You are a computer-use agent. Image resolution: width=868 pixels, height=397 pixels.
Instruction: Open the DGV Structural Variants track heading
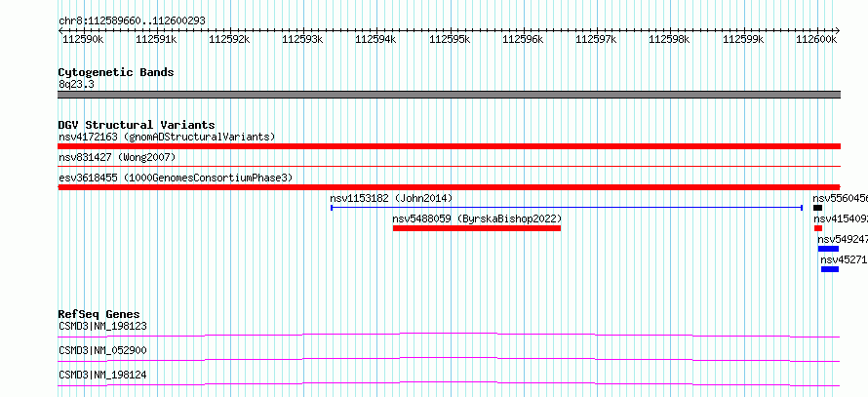[137, 125]
